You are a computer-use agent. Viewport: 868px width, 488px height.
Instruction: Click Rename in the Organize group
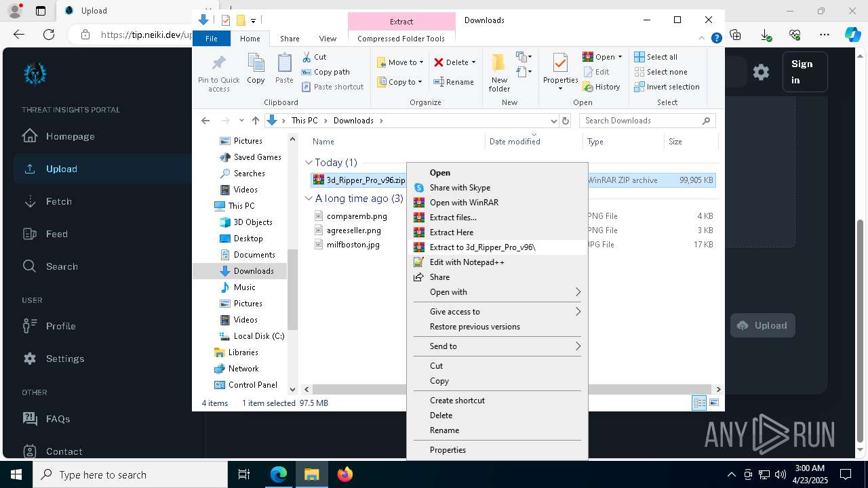click(x=454, y=82)
